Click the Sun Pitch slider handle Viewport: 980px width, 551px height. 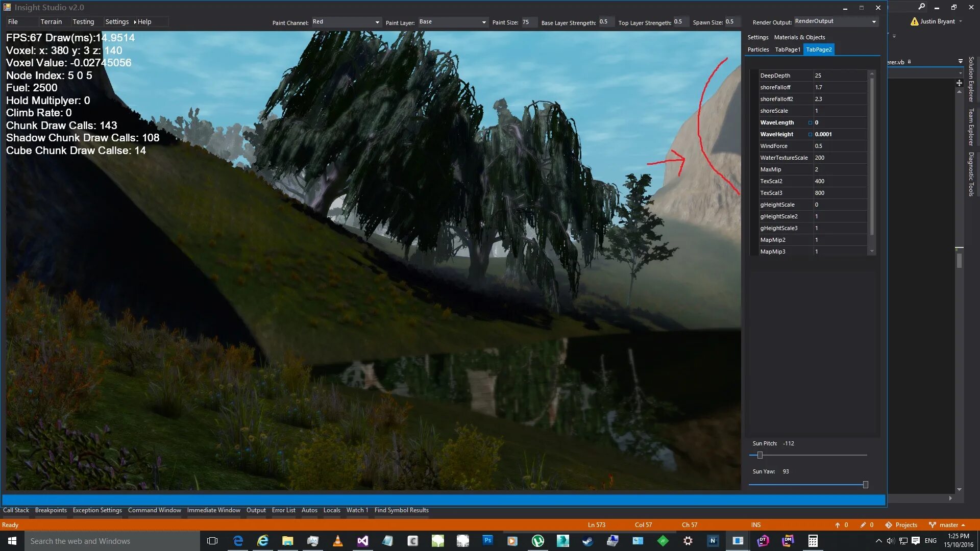coord(760,455)
